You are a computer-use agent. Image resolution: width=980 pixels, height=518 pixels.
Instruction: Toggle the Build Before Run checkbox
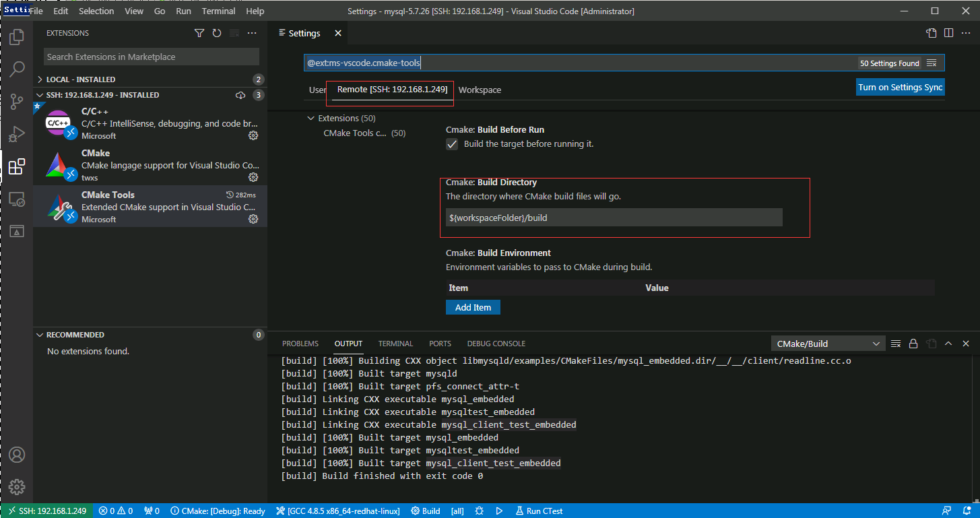[x=452, y=144]
